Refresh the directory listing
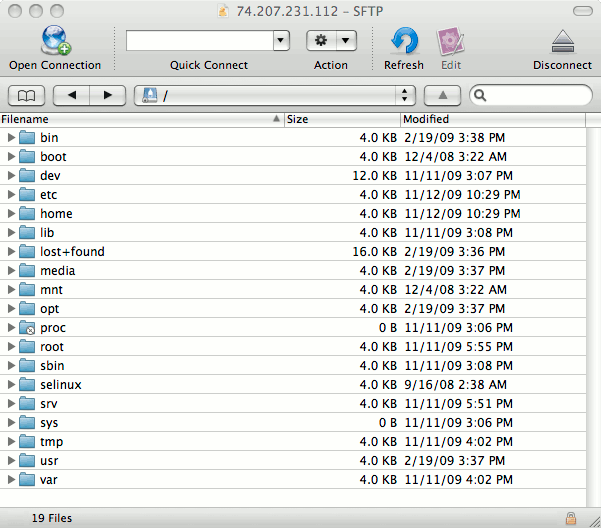 [403, 41]
